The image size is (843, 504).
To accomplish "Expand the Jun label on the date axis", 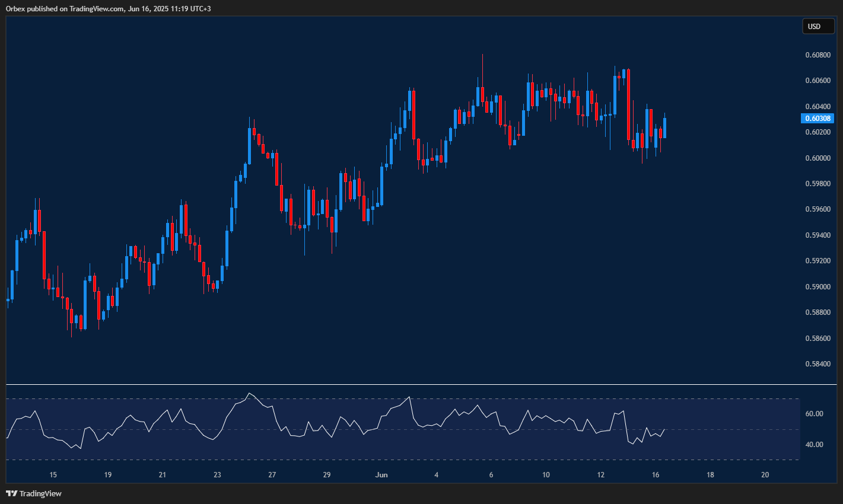I will pos(381,475).
